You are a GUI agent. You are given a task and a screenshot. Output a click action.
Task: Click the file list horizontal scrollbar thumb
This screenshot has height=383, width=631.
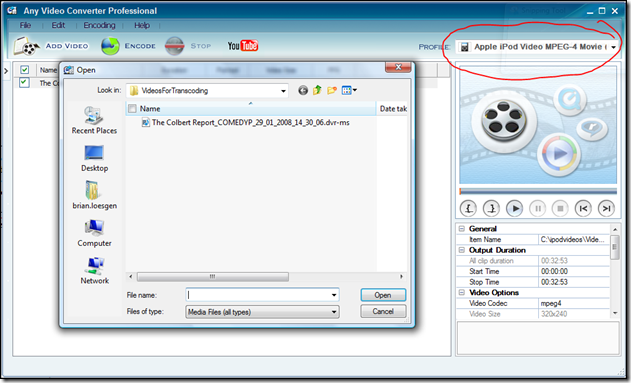pos(212,277)
